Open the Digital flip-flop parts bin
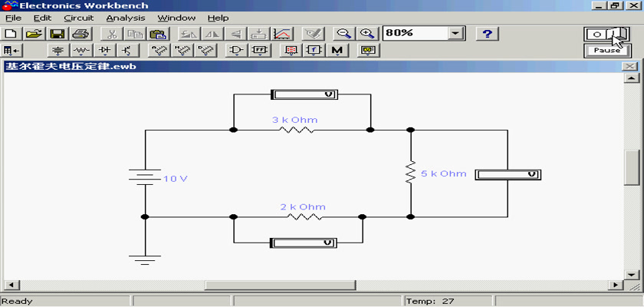The image size is (644, 307). [x=260, y=51]
